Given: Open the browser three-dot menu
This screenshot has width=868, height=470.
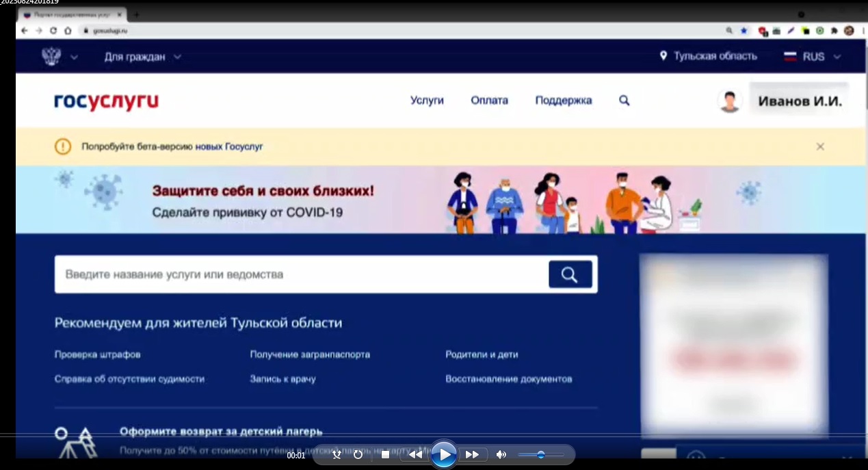Looking at the screenshot, I should pyautogui.click(x=863, y=31).
